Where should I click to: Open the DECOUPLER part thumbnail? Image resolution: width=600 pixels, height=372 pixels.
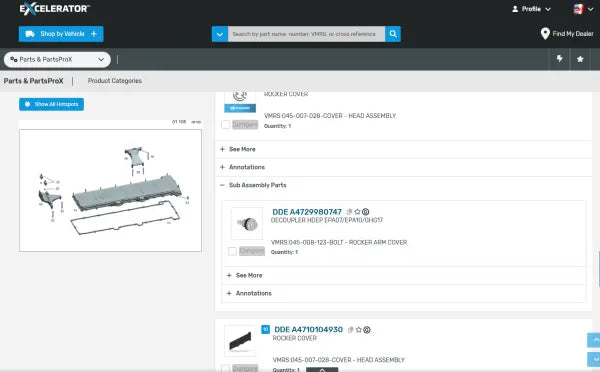tap(247, 224)
